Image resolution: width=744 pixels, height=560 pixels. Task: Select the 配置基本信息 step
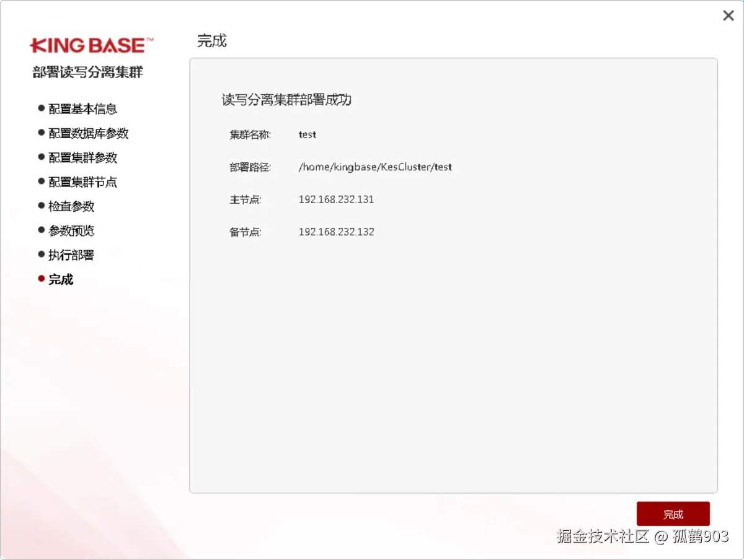[82, 109]
